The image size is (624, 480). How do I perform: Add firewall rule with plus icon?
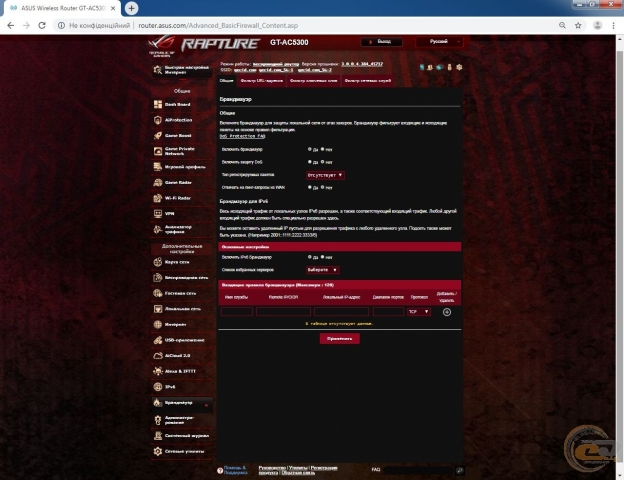point(447,312)
